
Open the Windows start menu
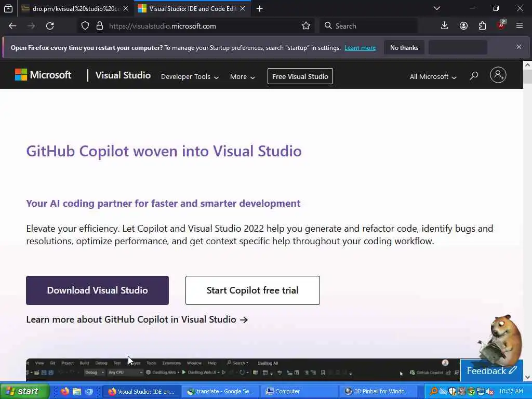(24, 391)
